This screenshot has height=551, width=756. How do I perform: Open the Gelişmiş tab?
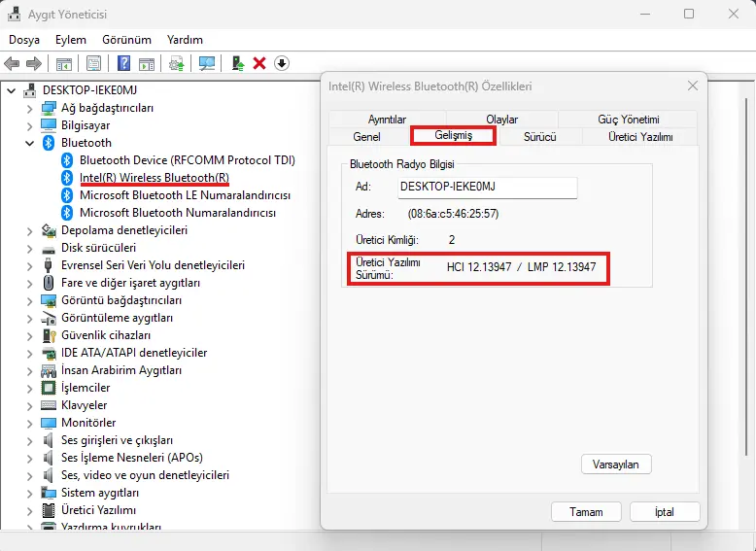click(453, 135)
